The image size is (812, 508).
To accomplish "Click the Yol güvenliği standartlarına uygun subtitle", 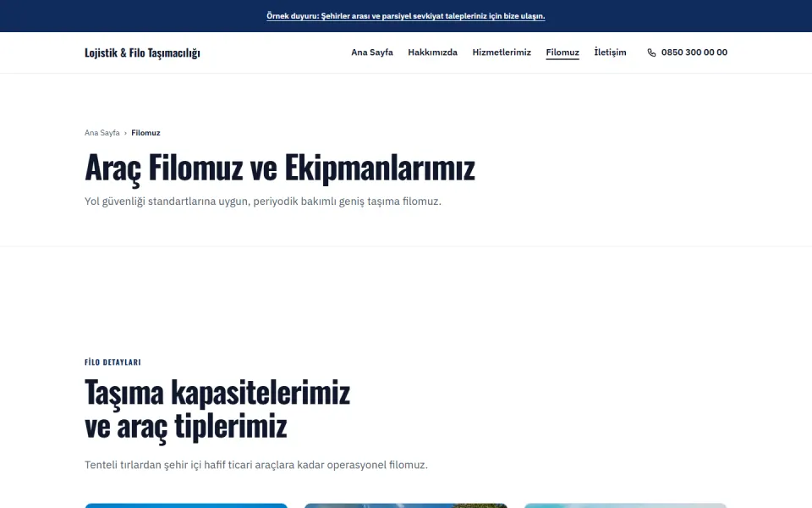I will point(262,202).
